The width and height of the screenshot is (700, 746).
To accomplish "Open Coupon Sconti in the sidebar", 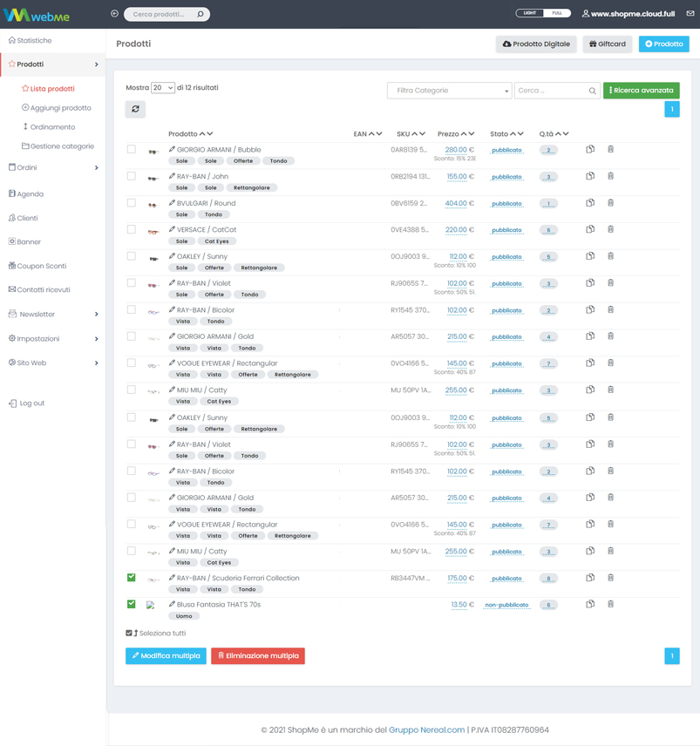I will (x=42, y=266).
